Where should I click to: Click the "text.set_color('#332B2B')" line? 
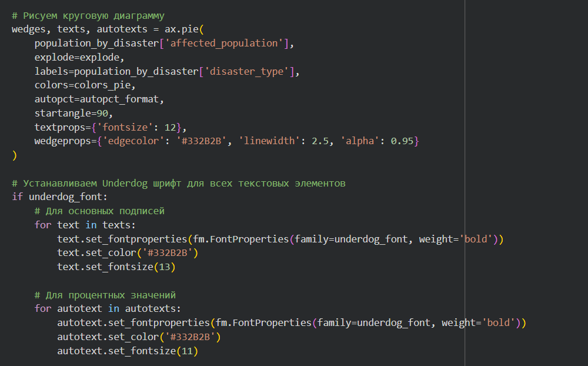click(x=128, y=253)
